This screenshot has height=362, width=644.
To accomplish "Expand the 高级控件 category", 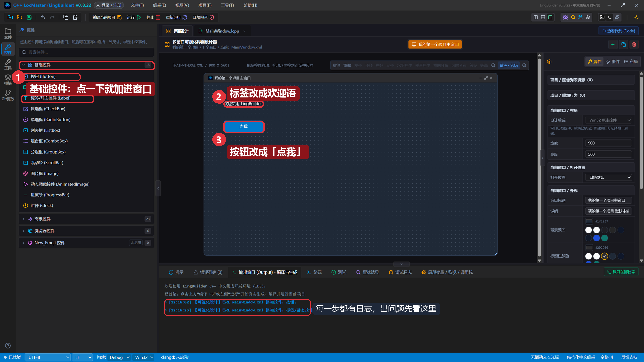I will point(87,219).
